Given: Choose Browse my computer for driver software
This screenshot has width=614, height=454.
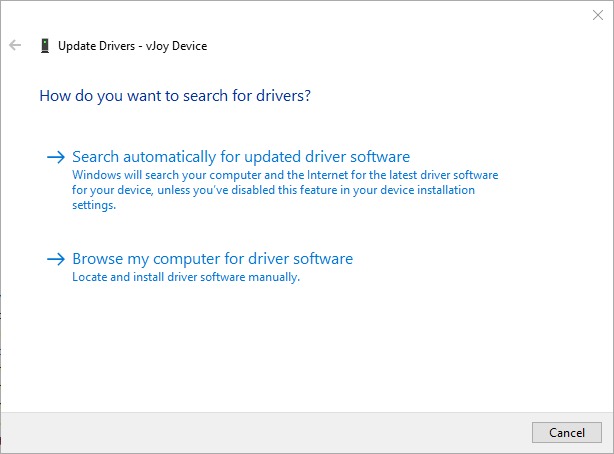Looking at the screenshot, I should (x=213, y=259).
